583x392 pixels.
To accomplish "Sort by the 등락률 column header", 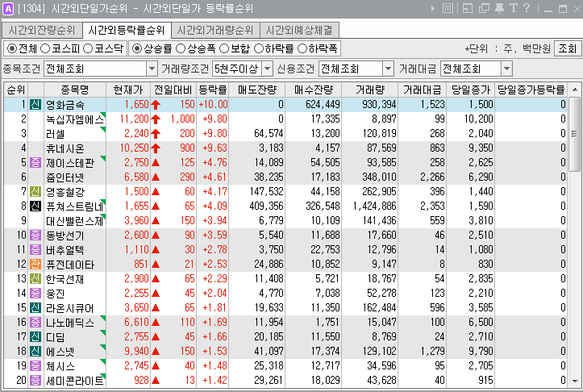I will pyautogui.click(x=213, y=90).
